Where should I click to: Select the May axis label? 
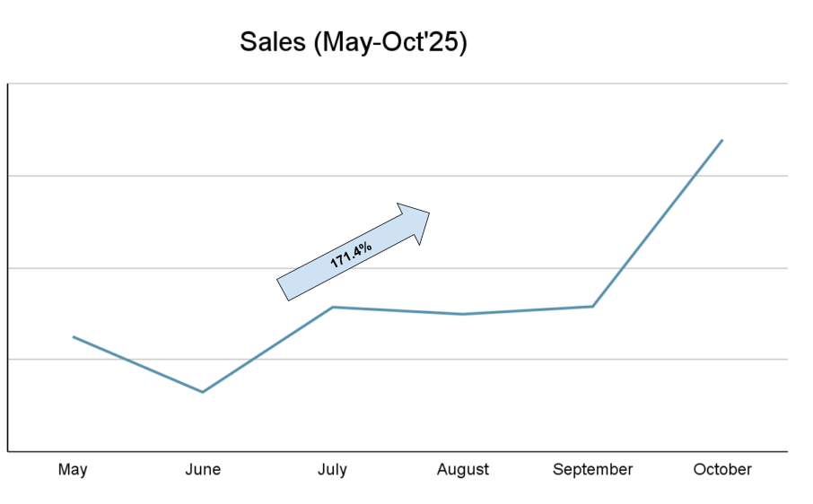click(73, 470)
